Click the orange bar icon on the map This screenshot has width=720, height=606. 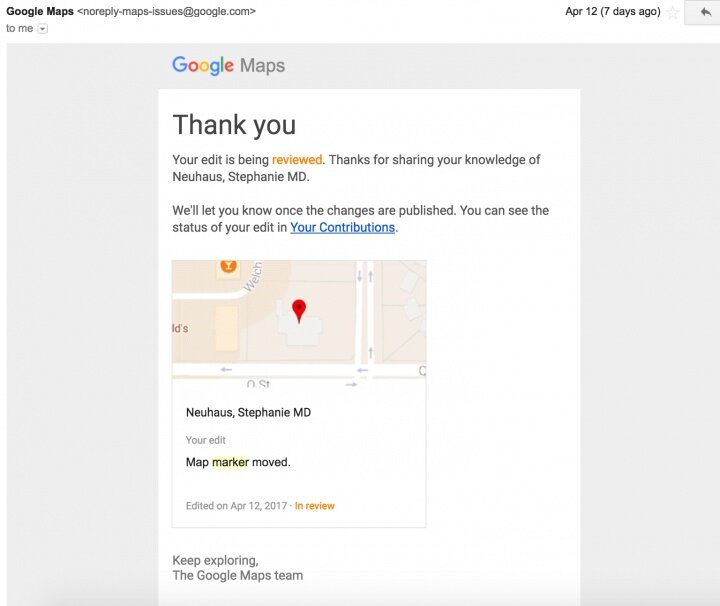click(228, 265)
